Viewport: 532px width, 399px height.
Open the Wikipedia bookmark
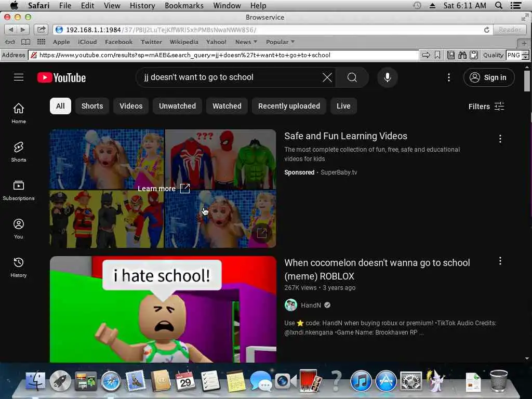(x=184, y=42)
